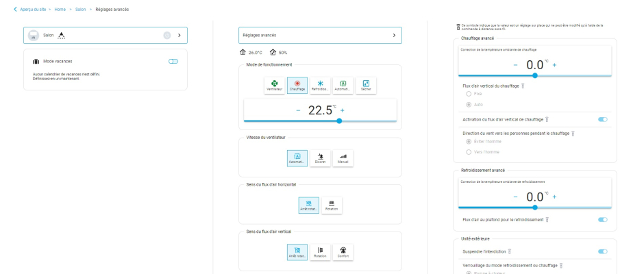The height and width of the screenshot is (274, 644).
Task: Select the Vers l'homme radio option
Action: pyautogui.click(x=469, y=152)
